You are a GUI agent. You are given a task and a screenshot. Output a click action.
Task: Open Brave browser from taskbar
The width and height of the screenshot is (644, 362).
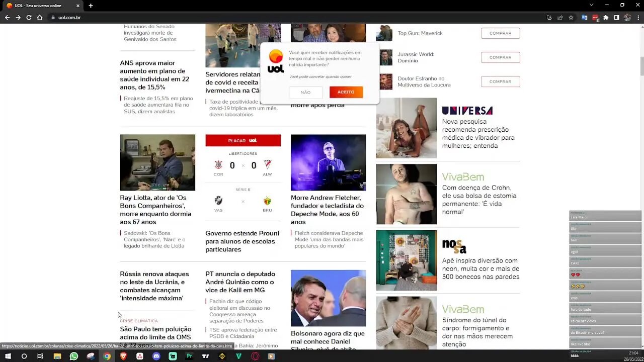[x=123, y=356]
